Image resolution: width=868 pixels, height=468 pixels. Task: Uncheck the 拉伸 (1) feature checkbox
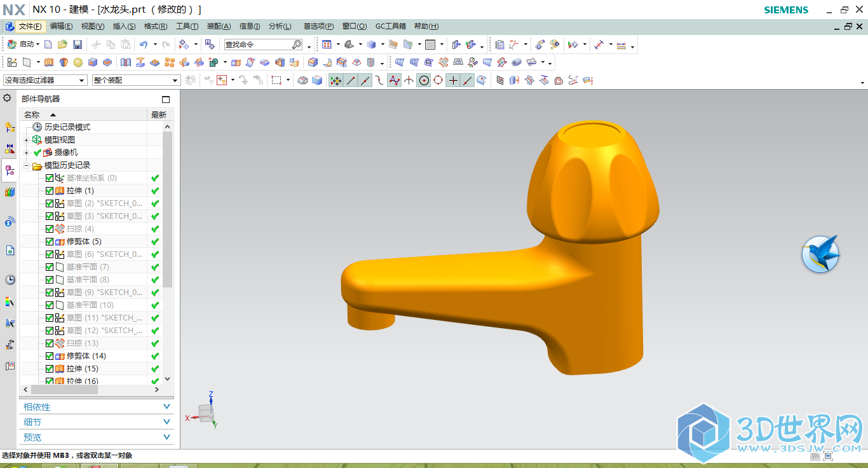pyautogui.click(x=50, y=191)
